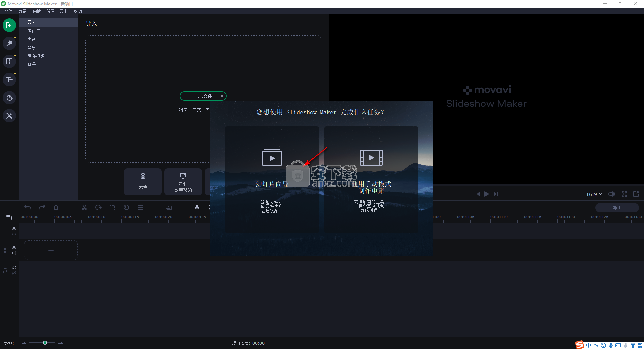Open the Clip properties sliders icon

(141, 207)
